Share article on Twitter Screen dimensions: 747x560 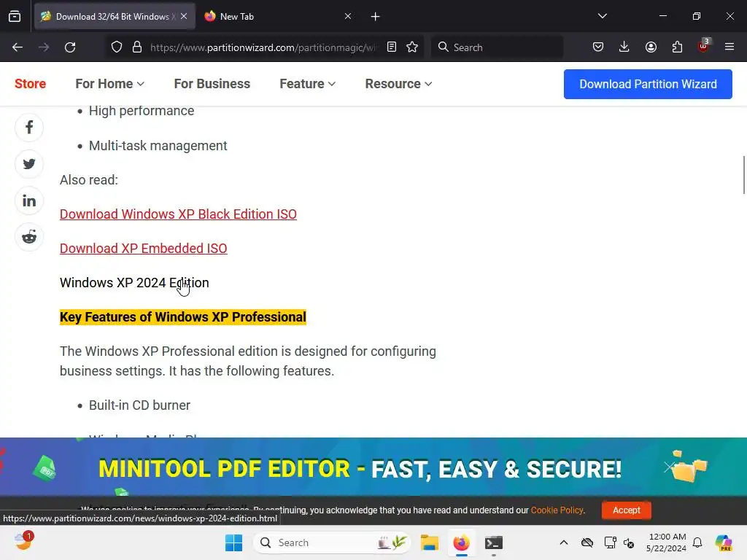pyautogui.click(x=29, y=164)
